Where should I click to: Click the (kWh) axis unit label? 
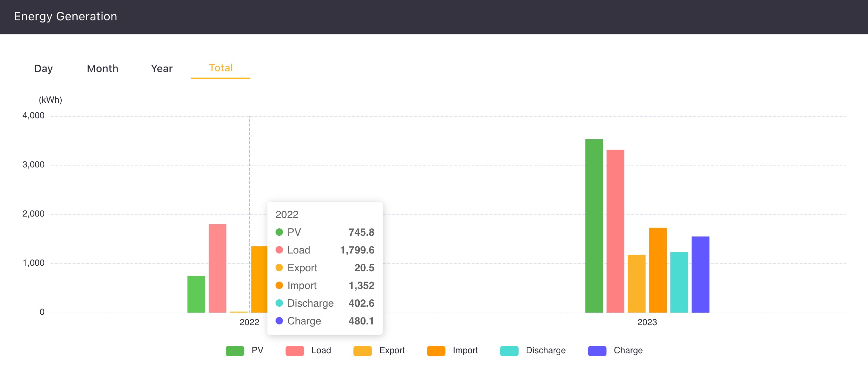[51, 100]
